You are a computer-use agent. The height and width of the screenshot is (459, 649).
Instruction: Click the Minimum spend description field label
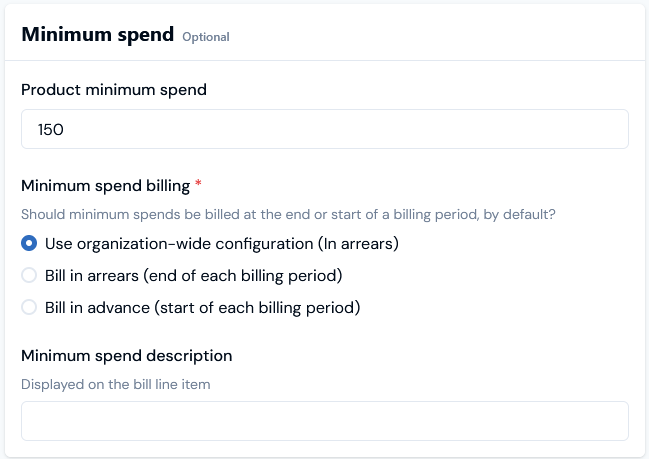click(x=127, y=356)
